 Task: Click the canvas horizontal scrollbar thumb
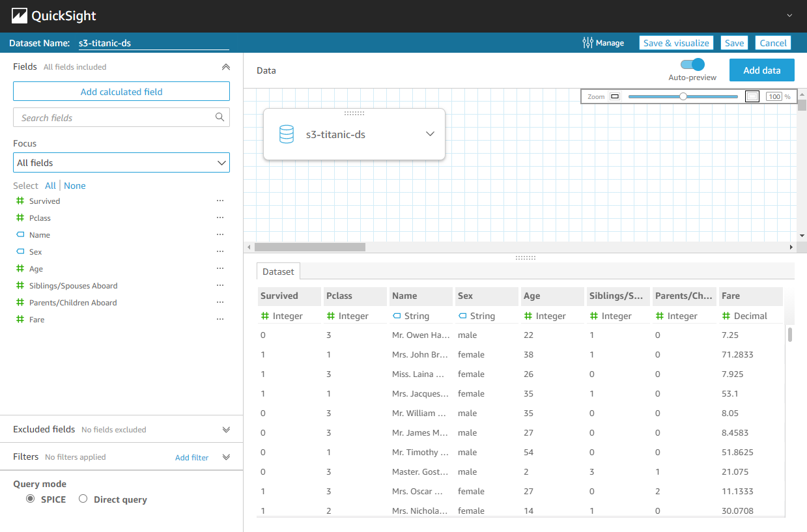[310, 247]
